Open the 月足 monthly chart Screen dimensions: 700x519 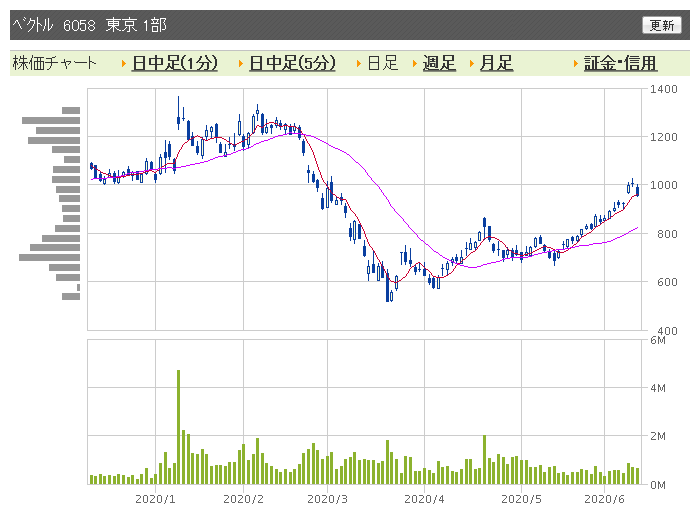(x=496, y=63)
